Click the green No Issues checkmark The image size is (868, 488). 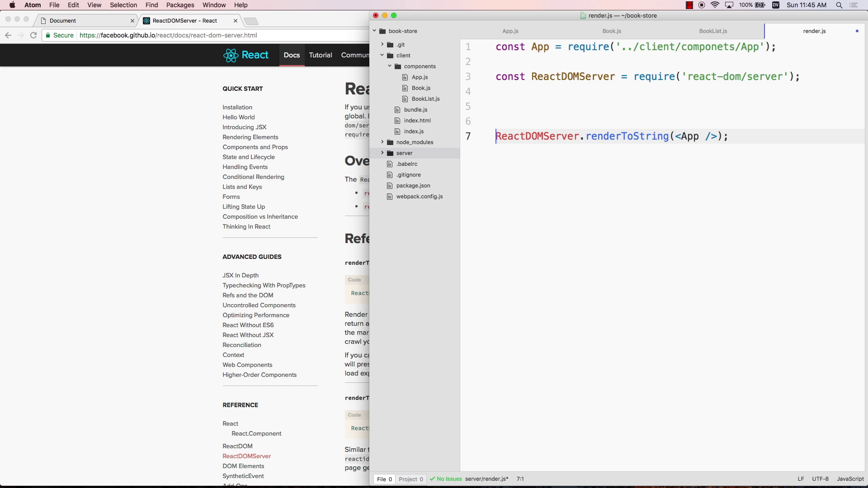433,479
